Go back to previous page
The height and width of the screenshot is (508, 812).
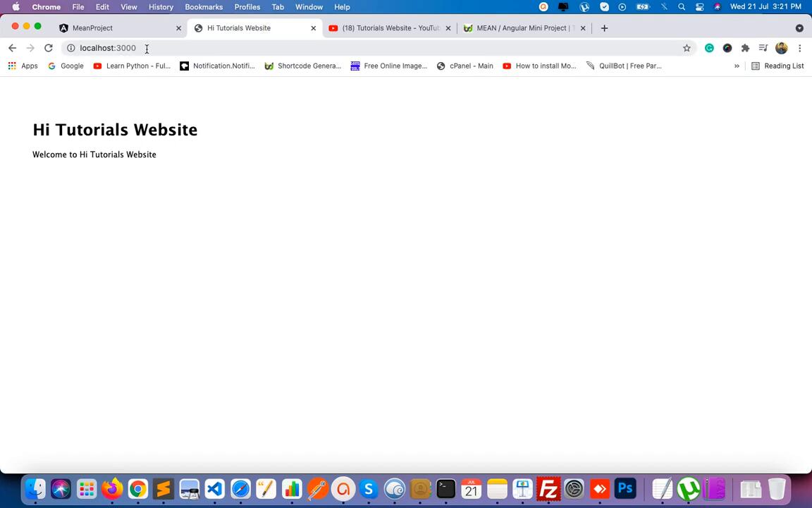12,48
